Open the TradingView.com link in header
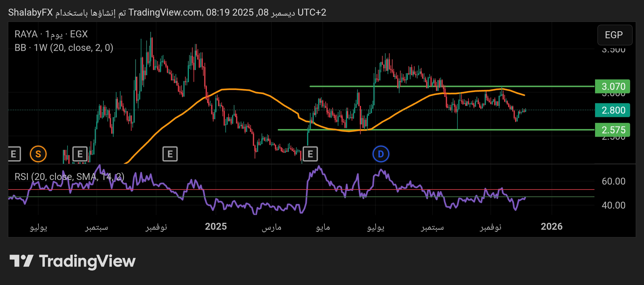The image size is (644, 285). tap(165, 12)
